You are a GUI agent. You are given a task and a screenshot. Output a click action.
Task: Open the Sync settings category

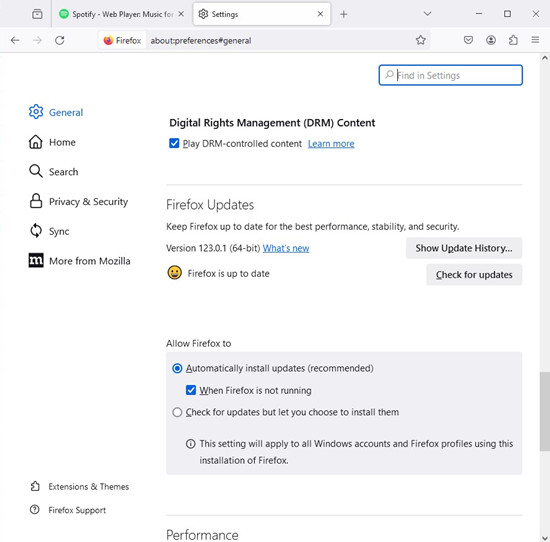[x=49, y=231]
